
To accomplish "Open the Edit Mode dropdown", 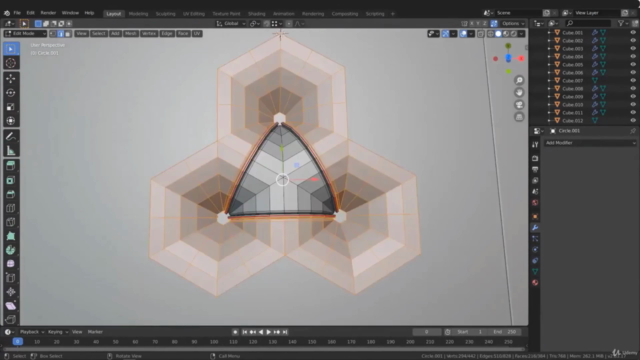I will pyautogui.click(x=25, y=33).
